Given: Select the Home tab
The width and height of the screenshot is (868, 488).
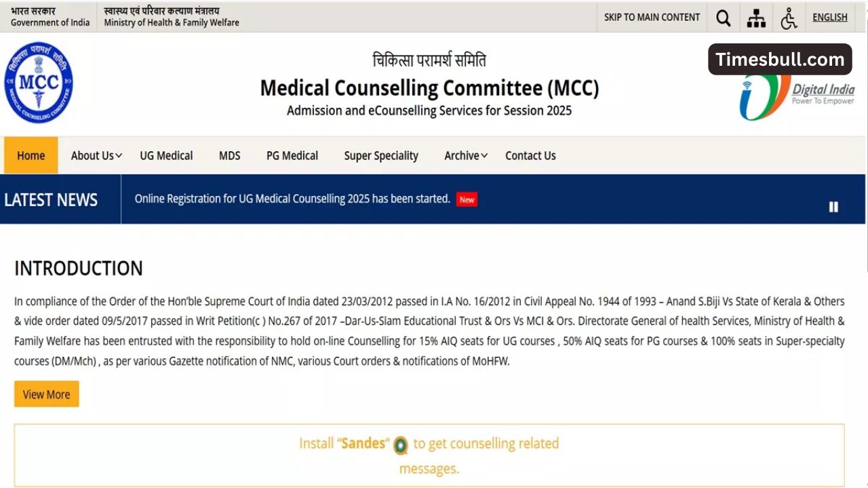Looking at the screenshot, I should pos(31,155).
